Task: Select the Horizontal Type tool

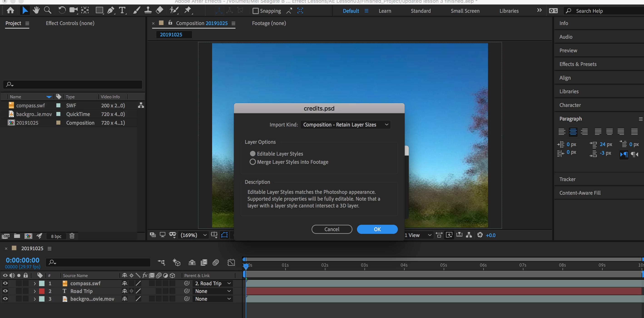Action: (122, 10)
